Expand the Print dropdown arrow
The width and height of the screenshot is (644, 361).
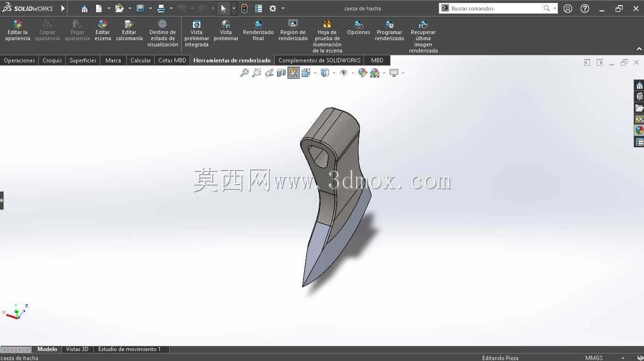click(x=171, y=9)
